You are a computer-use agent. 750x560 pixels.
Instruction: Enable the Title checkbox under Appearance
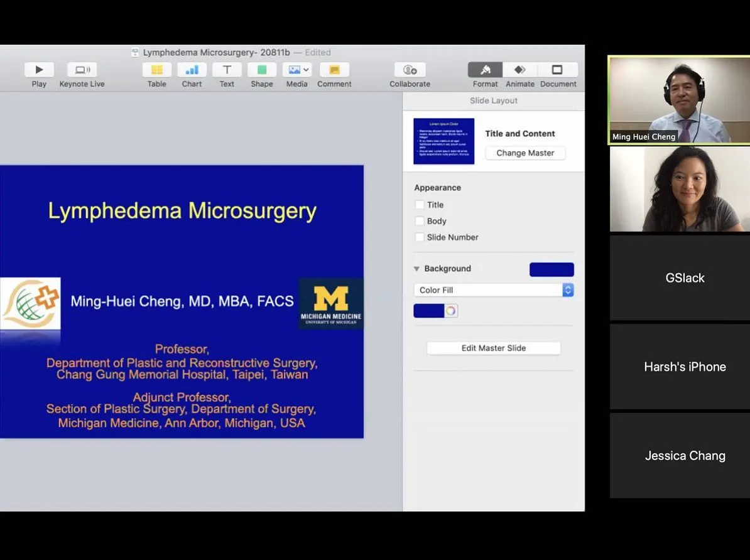click(x=420, y=205)
